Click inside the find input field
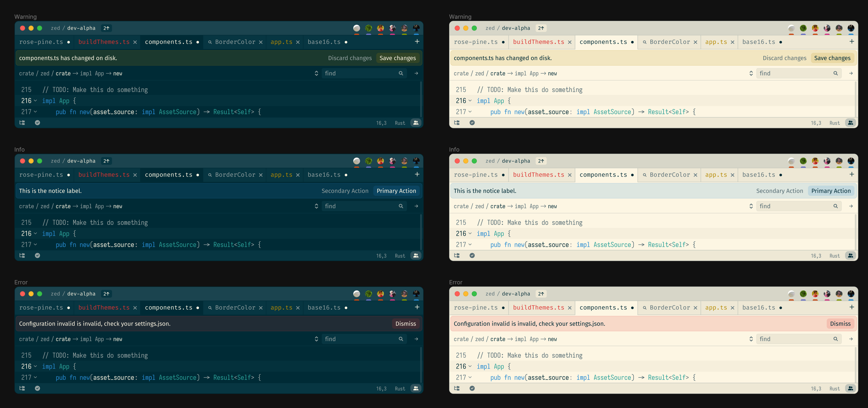The height and width of the screenshot is (408, 868). point(357,73)
